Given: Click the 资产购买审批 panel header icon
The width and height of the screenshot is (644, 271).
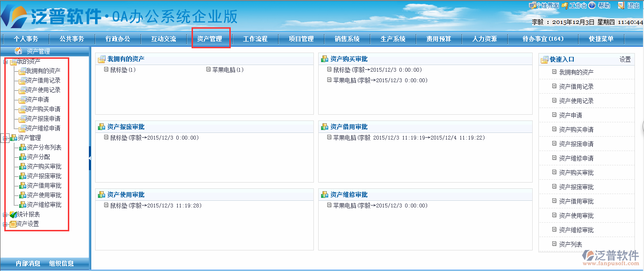Looking at the screenshot, I should tap(324, 59).
